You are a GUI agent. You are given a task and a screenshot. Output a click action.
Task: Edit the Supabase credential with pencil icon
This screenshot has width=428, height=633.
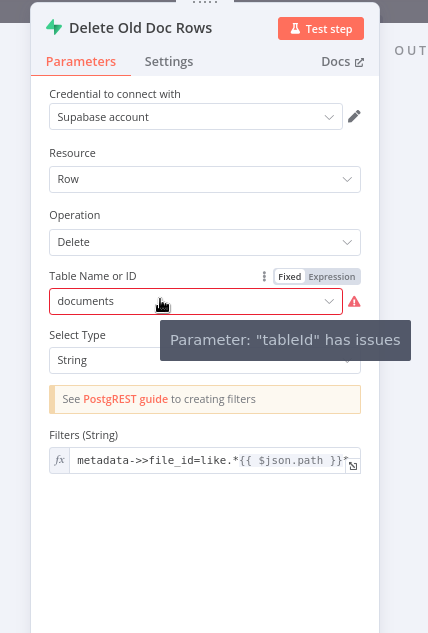point(354,116)
